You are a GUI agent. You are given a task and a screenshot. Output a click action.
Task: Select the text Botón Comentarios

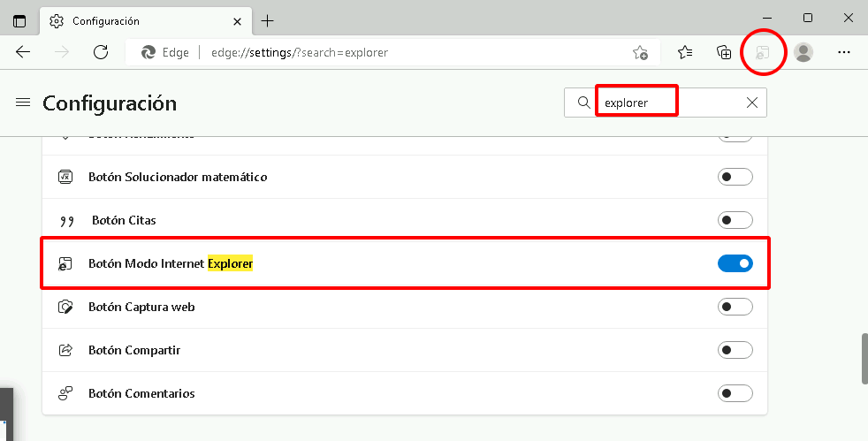(x=141, y=393)
